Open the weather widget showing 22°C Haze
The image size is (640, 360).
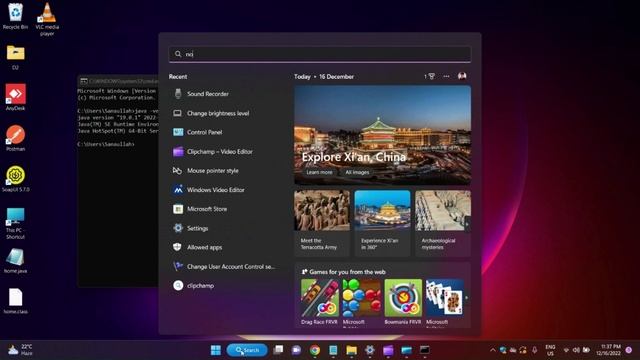(x=20, y=350)
